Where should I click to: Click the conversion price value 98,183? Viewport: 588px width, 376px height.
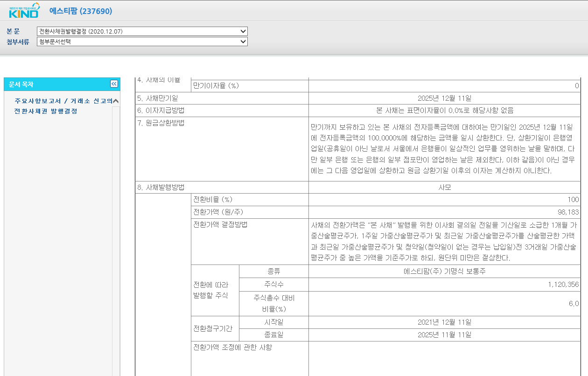(x=568, y=212)
